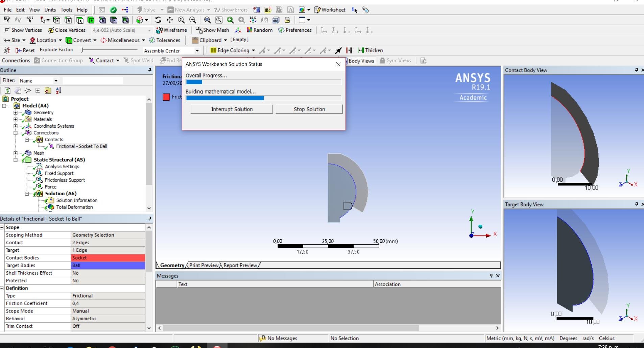Close the Solution Status dialog
The image size is (644, 348).
[x=338, y=64]
